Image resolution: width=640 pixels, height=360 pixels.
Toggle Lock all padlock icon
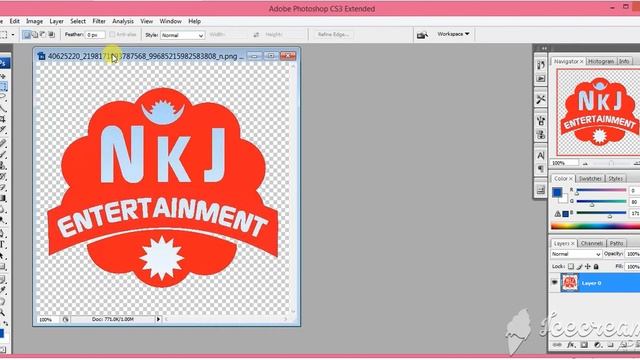596,267
